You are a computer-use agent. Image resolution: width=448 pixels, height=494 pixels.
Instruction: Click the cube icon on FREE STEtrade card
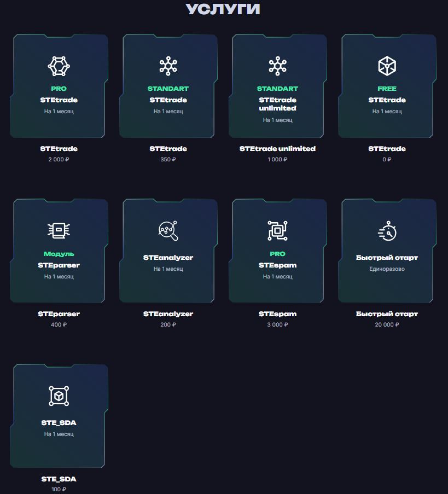(x=387, y=66)
